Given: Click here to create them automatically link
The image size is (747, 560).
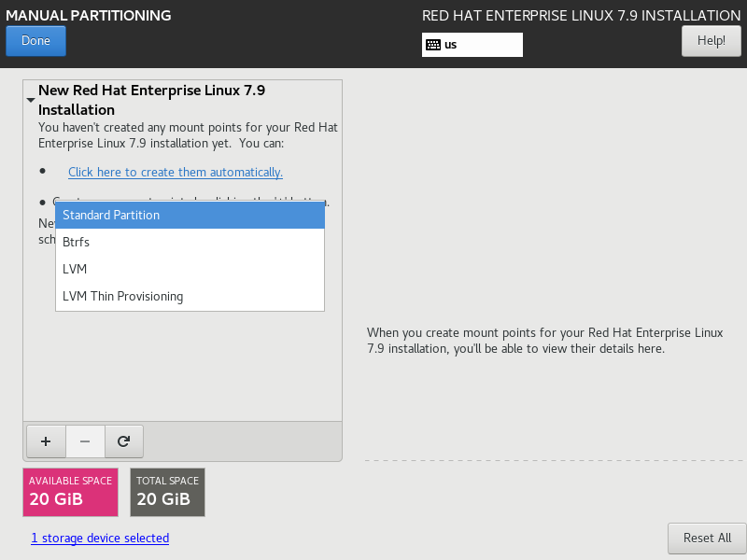Looking at the screenshot, I should pos(176,172).
